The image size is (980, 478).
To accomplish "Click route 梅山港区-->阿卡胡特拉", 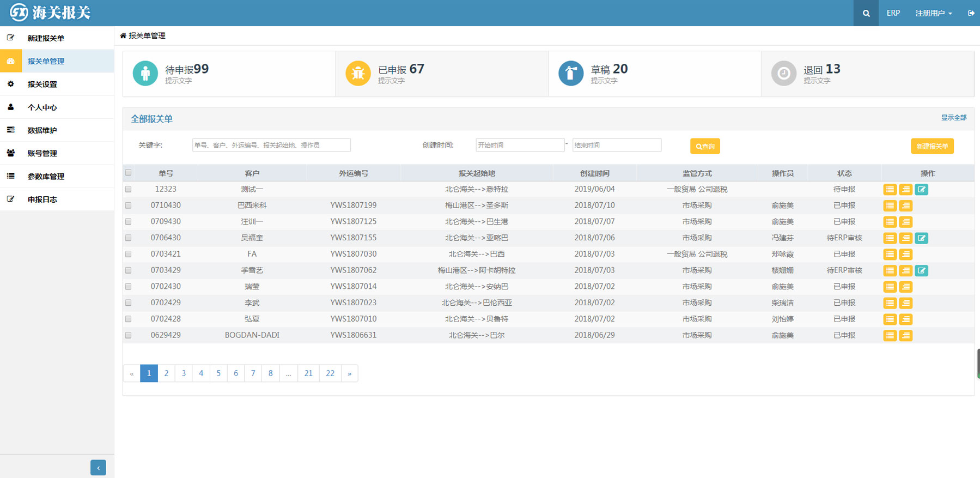I will (477, 270).
